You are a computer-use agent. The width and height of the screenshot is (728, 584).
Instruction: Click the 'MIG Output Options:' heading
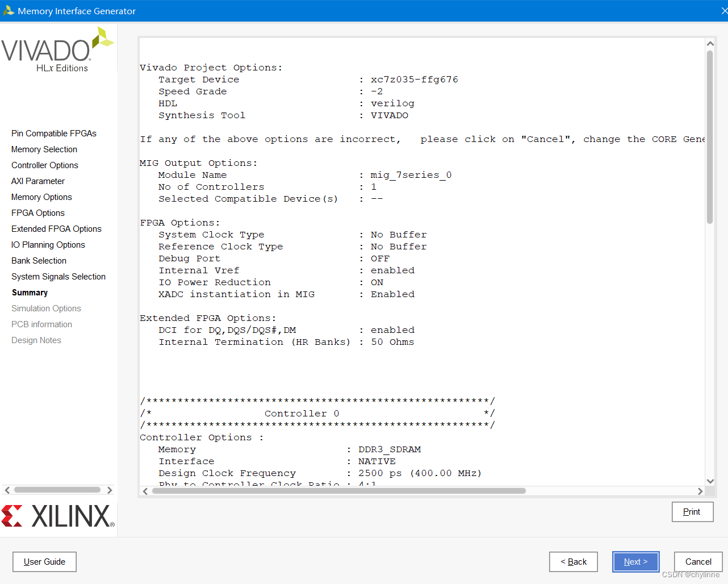[199, 163]
